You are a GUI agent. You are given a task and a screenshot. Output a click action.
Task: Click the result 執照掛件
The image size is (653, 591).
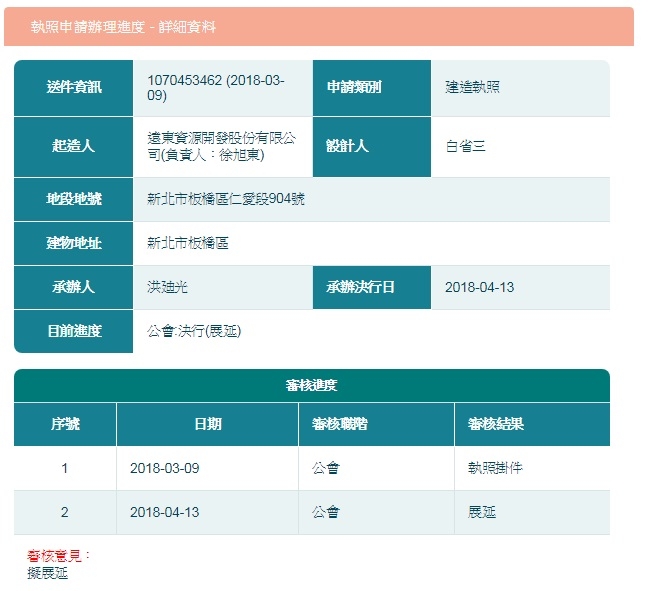(x=495, y=469)
